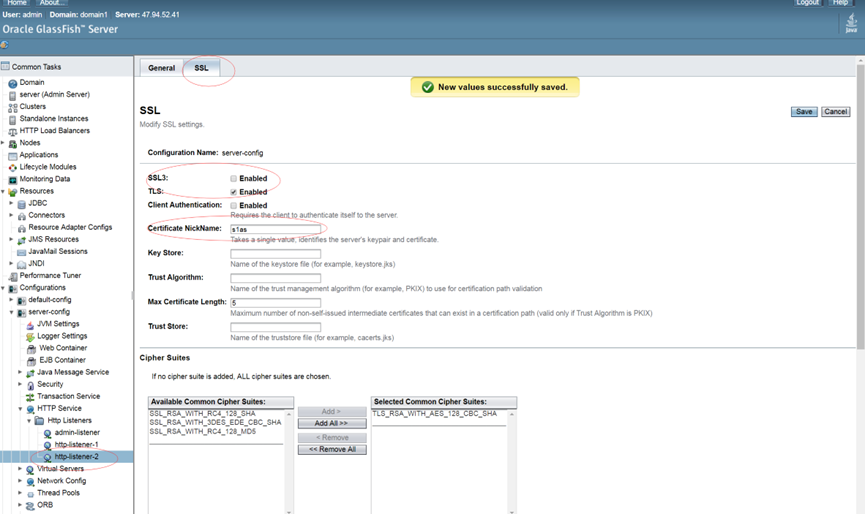
Task: Click the Web Container icon
Action: 31,349
